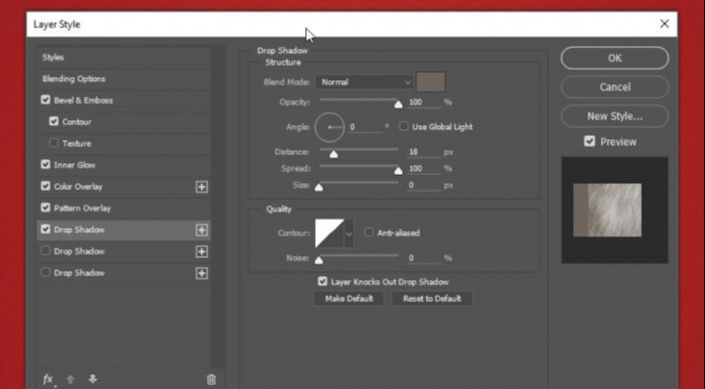Click the OK button
This screenshot has height=389, width=705.
(615, 58)
